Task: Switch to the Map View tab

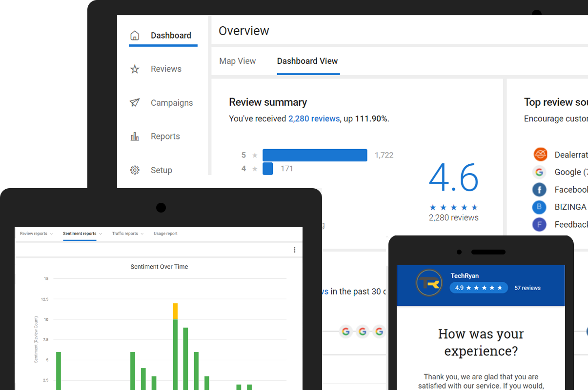Action: pos(238,61)
